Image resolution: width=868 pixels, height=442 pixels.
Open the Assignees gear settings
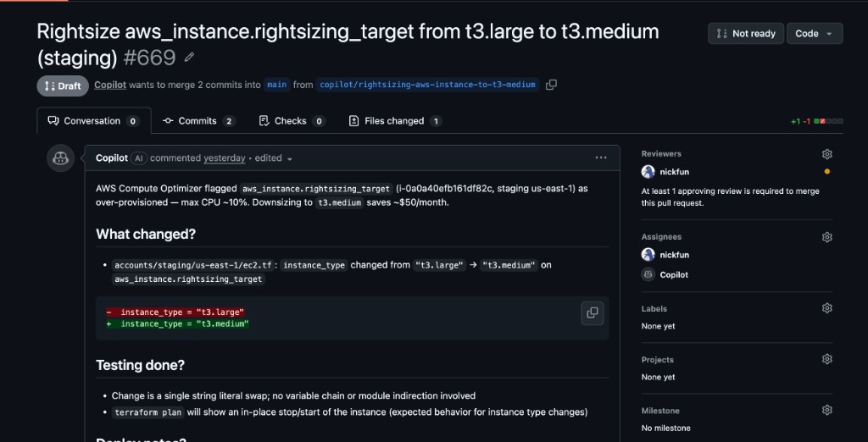pyautogui.click(x=827, y=237)
